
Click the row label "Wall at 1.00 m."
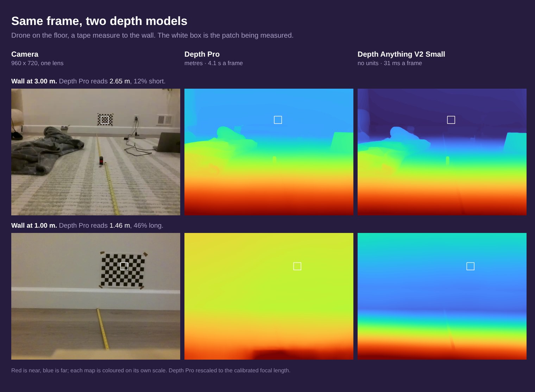point(34,226)
